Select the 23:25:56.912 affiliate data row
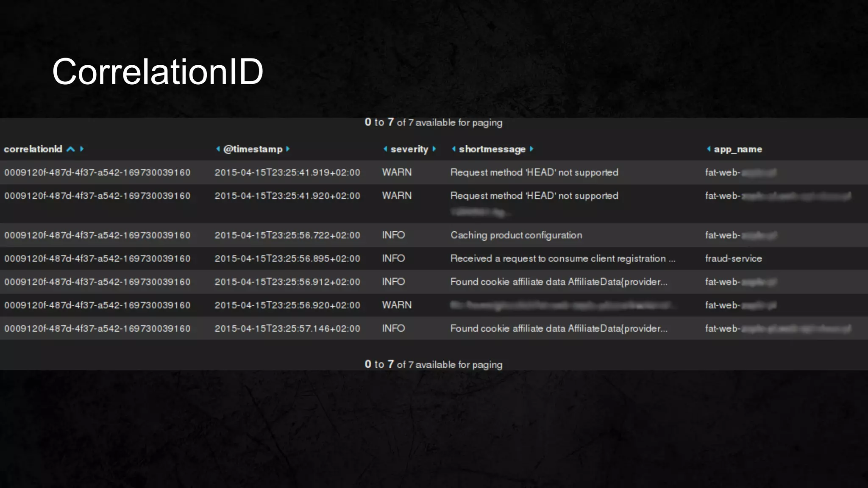Viewport: 868px width, 488px height. coord(434,282)
